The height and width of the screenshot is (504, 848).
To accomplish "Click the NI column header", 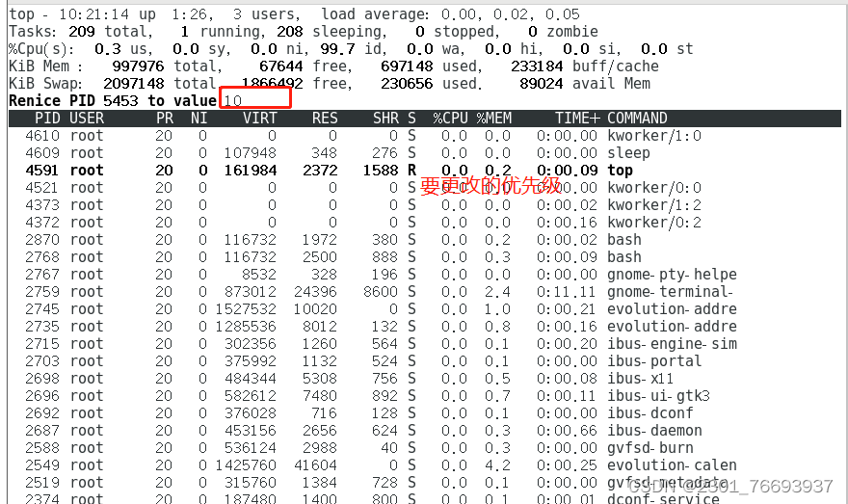I will pyautogui.click(x=199, y=118).
